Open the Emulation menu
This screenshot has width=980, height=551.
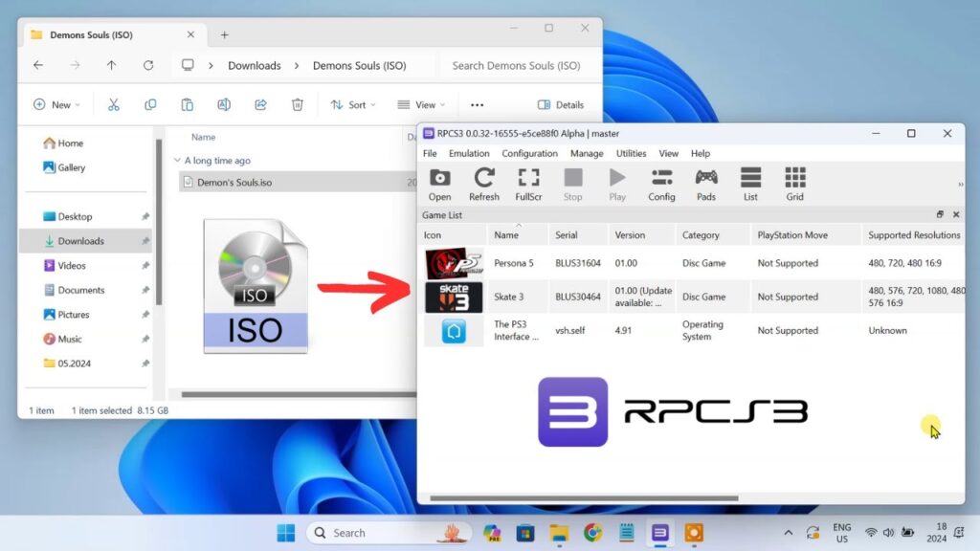coord(469,153)
